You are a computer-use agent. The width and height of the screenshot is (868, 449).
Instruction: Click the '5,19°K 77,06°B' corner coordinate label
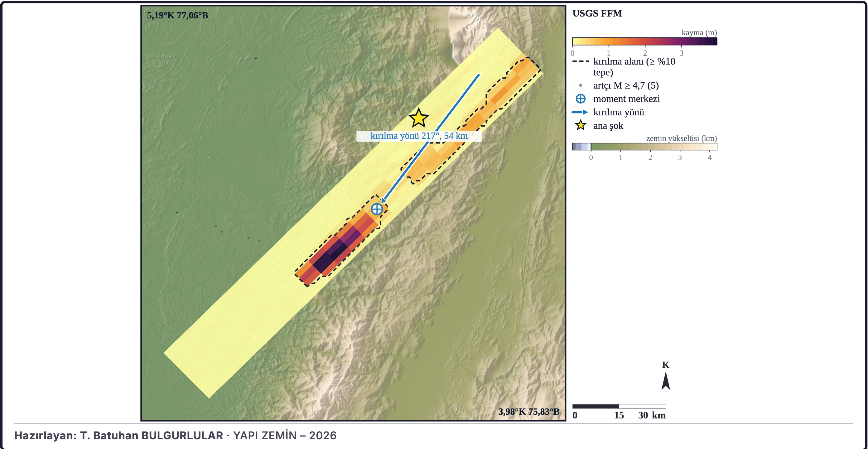click(x=178, y=16)
